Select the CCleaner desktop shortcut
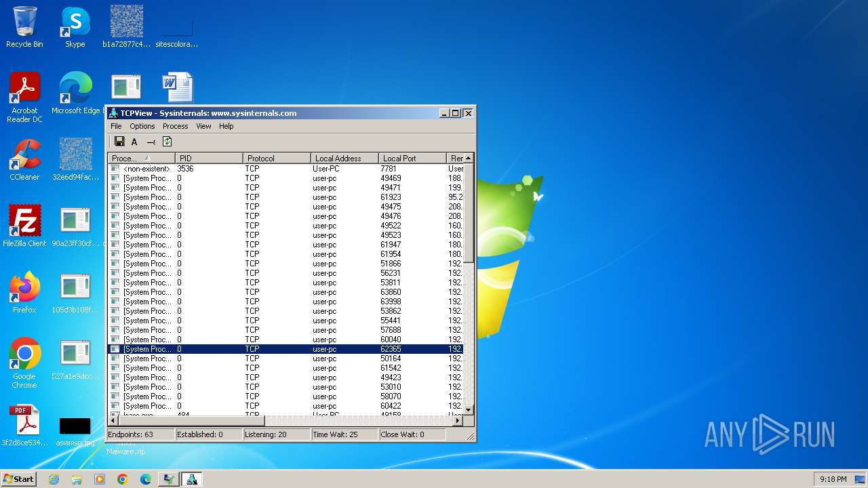This screenshot has width=868, height=488. click(24, 160)
